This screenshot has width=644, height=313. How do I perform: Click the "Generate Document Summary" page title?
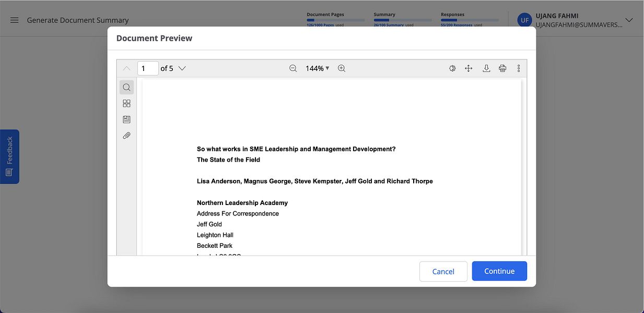(x=78, y=20)
